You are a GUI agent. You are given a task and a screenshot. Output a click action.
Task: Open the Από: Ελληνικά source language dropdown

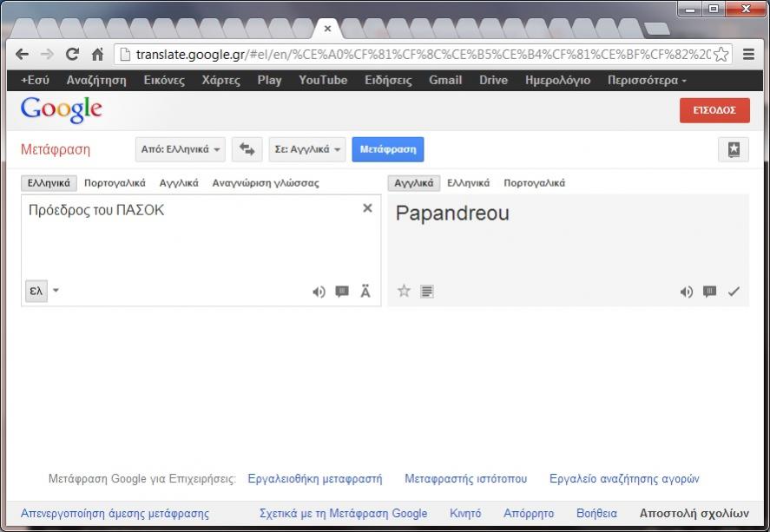tap(181, 149)
